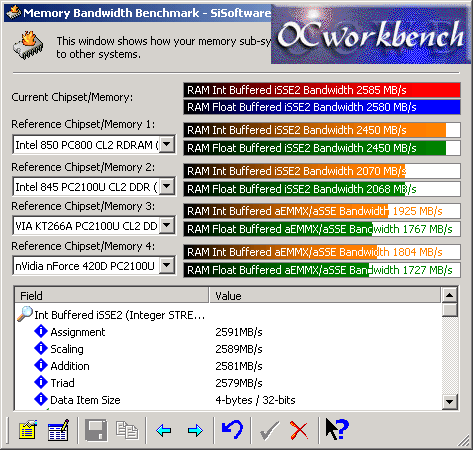Image resolution: width=473 pixels, height=450 pixels.
Task: Click the 4-bytes / 32-bits value
Action: pyautogui.click(x=255, y=400)
